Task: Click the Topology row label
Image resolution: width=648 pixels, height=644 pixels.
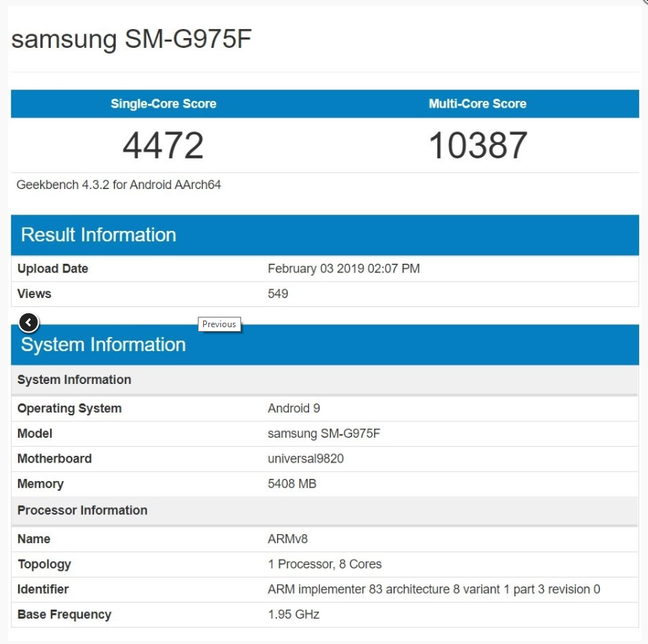Action: [44, 565]
